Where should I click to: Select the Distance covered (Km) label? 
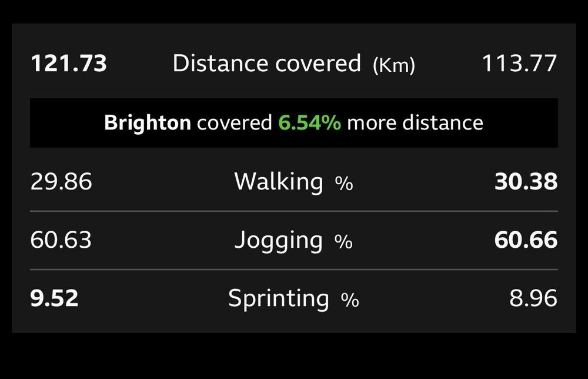point(293,64)
